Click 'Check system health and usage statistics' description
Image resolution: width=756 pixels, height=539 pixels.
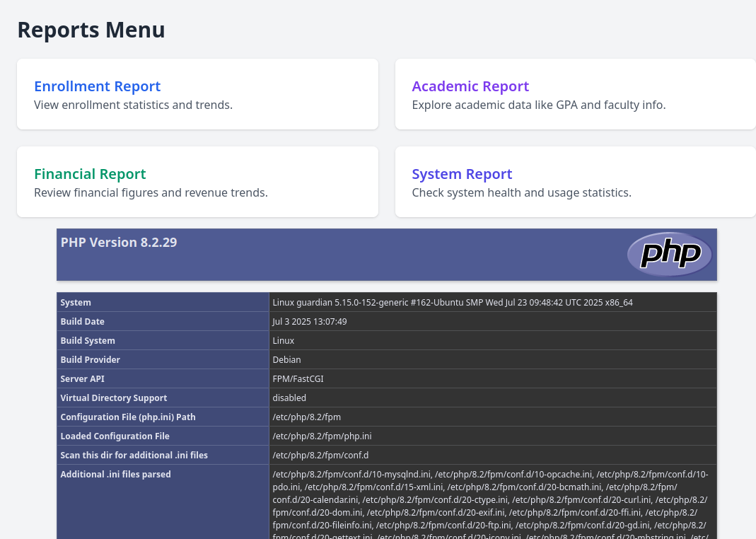click(x=521, y=192)
